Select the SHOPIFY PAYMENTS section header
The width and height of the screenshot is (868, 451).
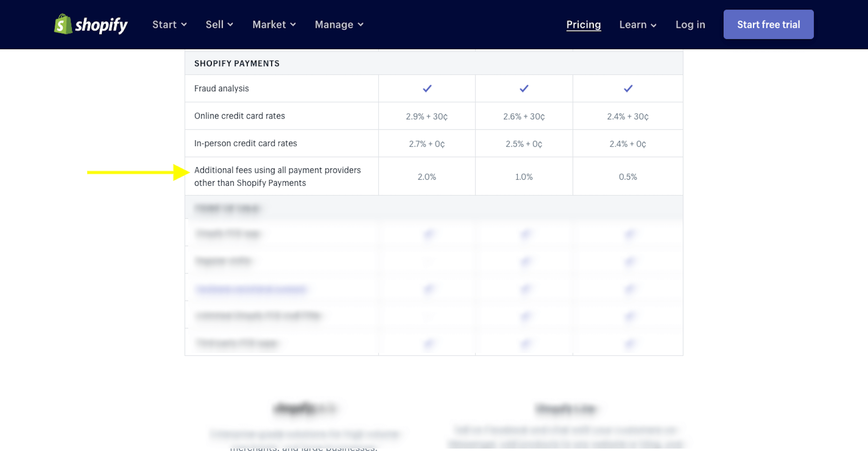pyautogui.click(x=237, y=64)
